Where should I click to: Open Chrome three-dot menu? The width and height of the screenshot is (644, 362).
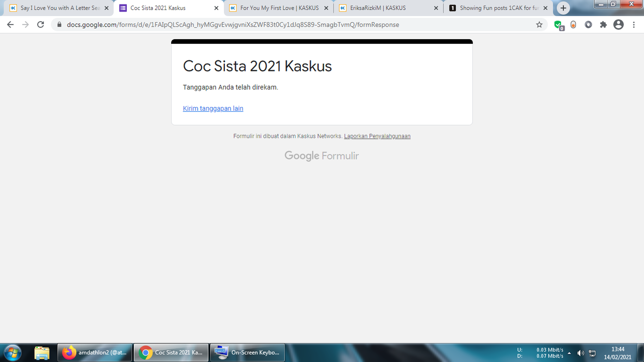pos(633,25)
